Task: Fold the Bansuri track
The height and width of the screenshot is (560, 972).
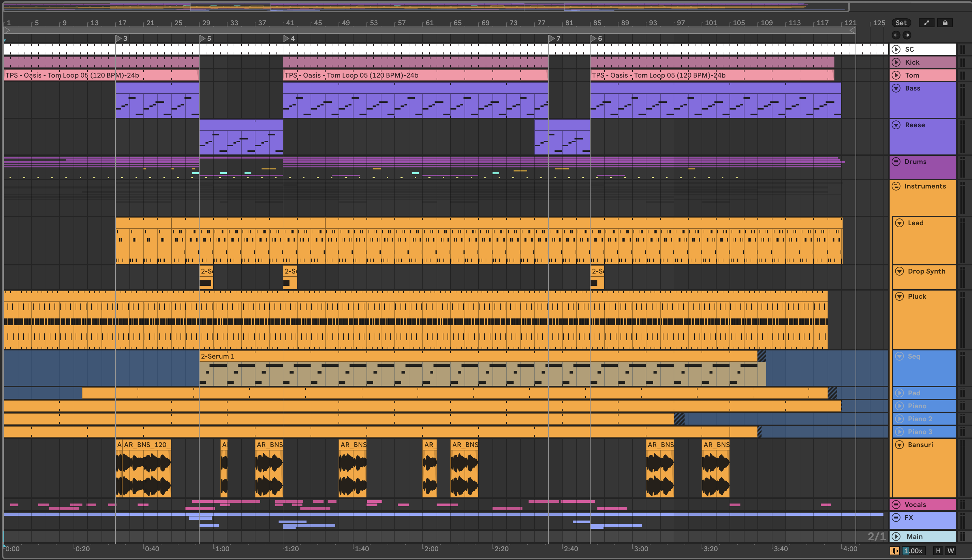Action: 899,445
